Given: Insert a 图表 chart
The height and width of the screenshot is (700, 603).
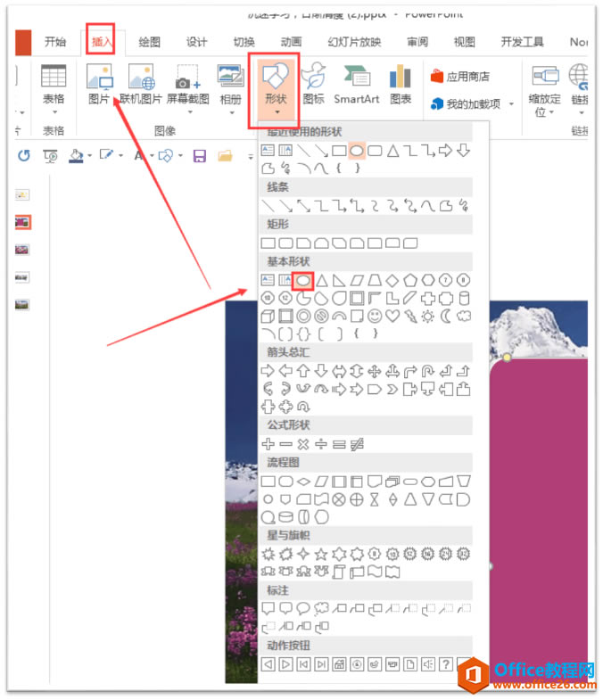Looking at the screenshot, I should 401,85.
